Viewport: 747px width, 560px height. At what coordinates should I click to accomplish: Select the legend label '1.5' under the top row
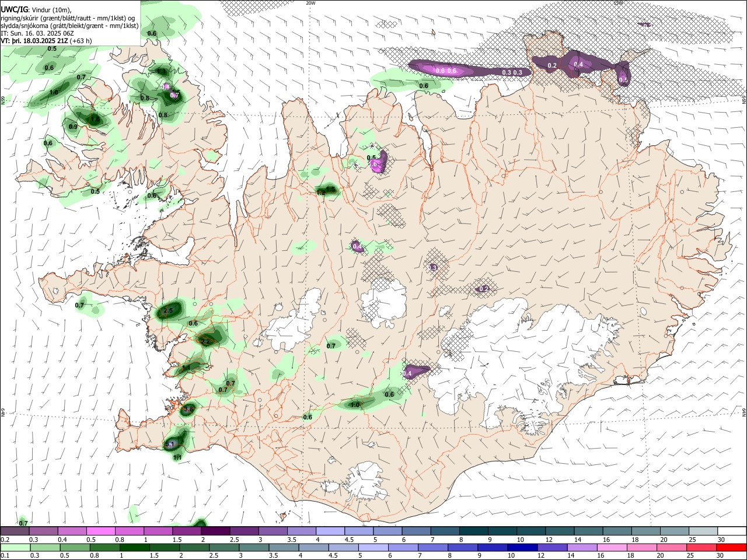click(177, 540)
